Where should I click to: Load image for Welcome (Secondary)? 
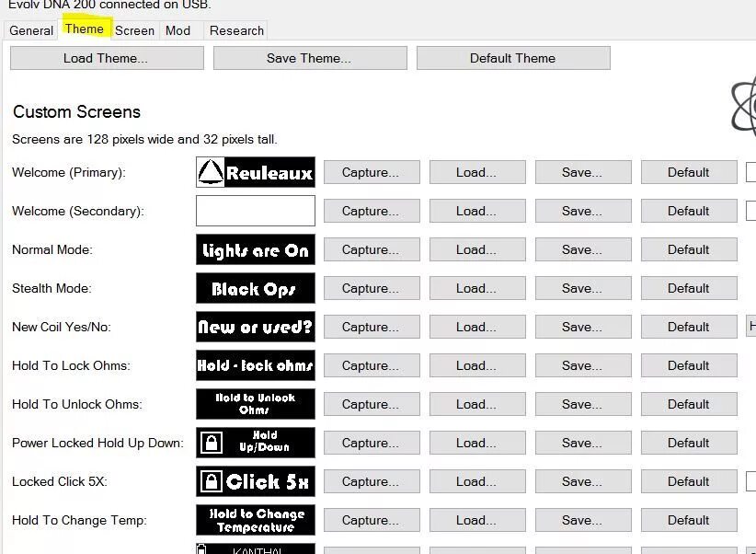click(x=477, y=211)
